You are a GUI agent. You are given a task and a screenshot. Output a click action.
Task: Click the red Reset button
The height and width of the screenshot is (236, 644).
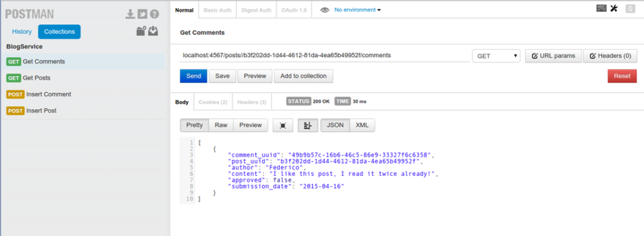(x=622, y=76)
